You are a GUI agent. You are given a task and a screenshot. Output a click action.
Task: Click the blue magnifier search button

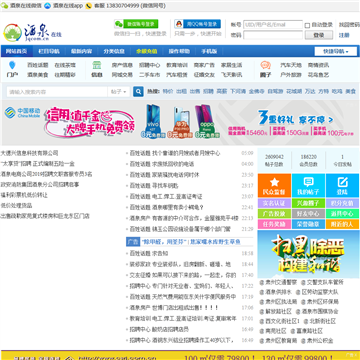point(138,92)
